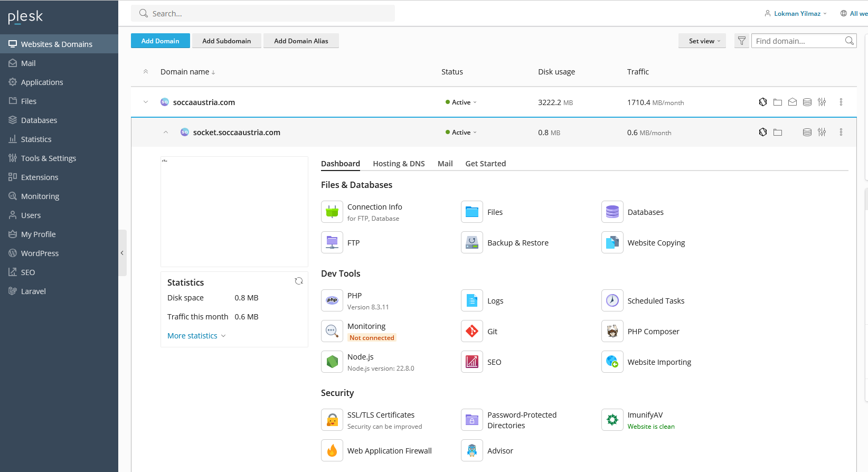Expand More statistics
Viewport: 868px width, 472px height.
coord(196,336)
